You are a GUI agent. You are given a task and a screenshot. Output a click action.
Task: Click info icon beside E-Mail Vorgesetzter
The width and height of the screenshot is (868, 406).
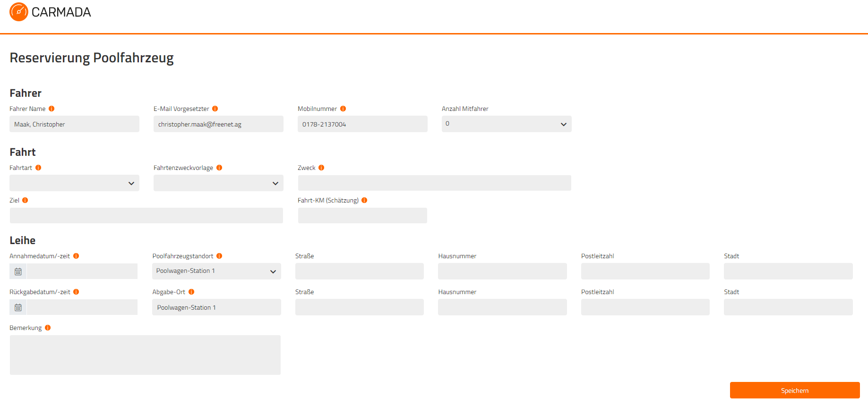pos(215,109)
